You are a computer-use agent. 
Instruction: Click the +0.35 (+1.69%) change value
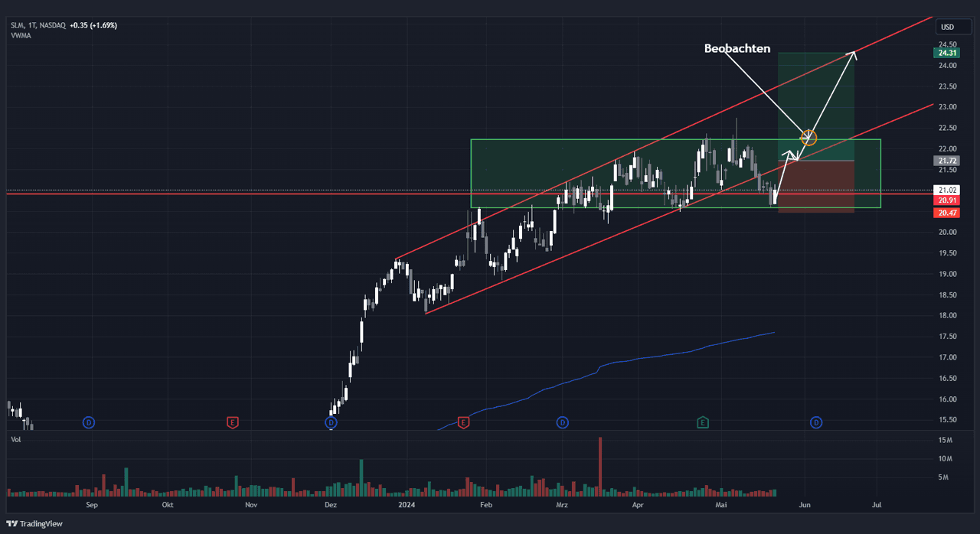[93, 25]
